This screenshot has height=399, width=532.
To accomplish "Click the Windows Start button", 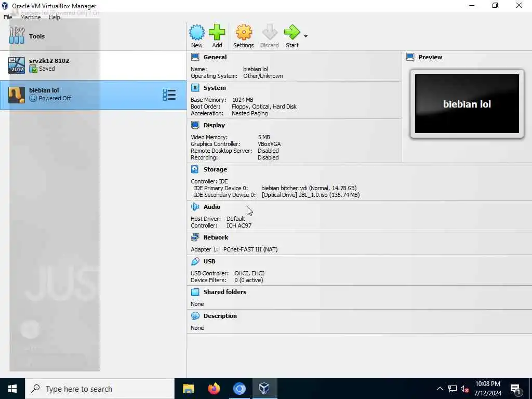I will click(12, 389).
